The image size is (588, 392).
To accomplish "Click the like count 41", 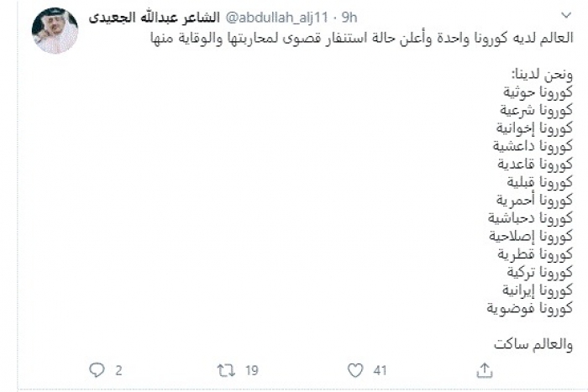I will pyautogui.click(x=380, y=369).
